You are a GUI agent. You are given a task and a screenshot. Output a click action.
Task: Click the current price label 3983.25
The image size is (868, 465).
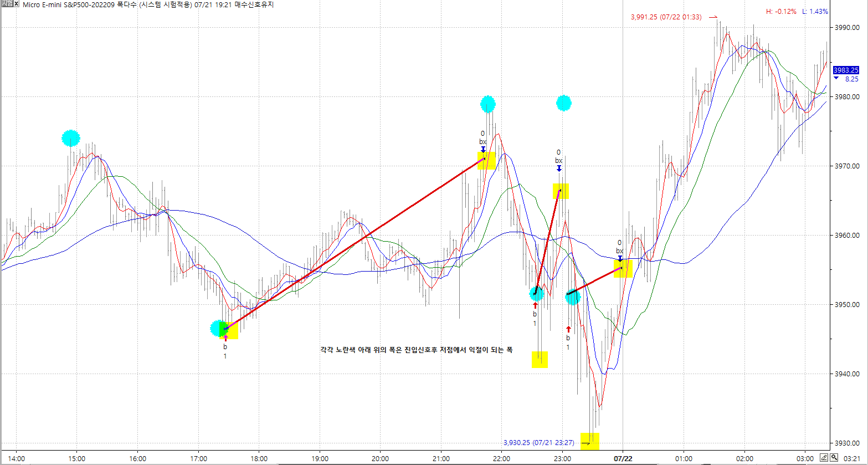pos(846,70)
